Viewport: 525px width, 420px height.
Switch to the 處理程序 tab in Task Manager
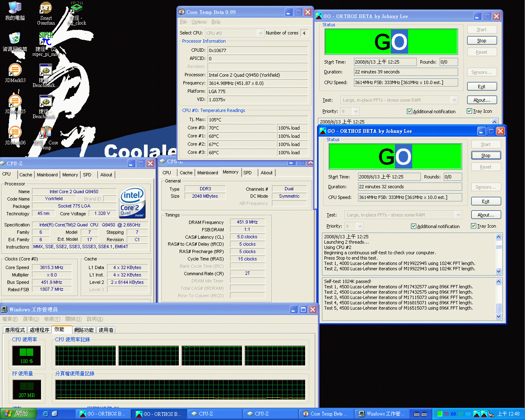coord(39,330)
